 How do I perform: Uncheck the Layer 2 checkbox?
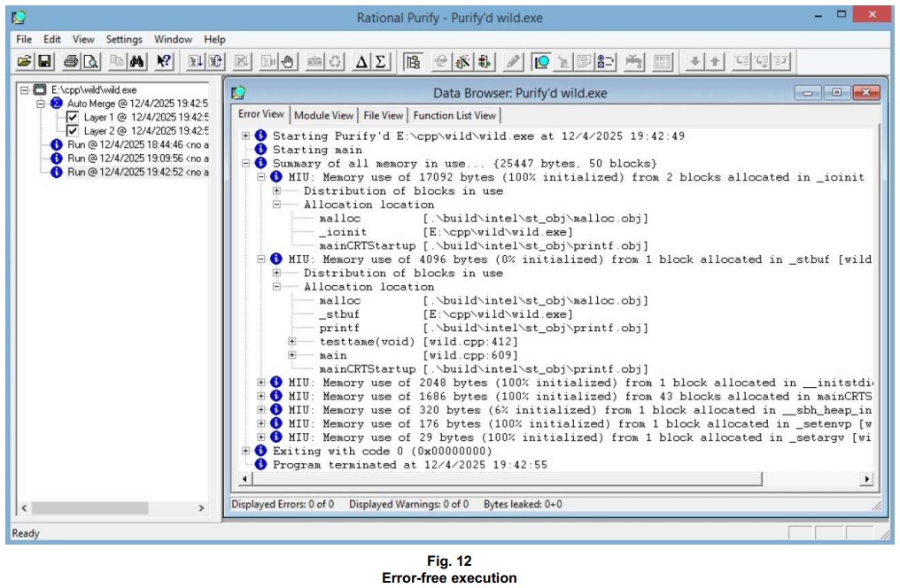coord(73,131)
